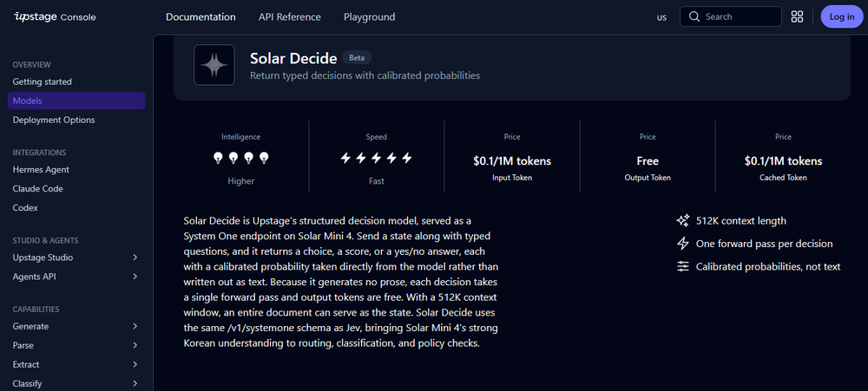
Task: Click the Free Output Token price
Action: pos(648,161)
